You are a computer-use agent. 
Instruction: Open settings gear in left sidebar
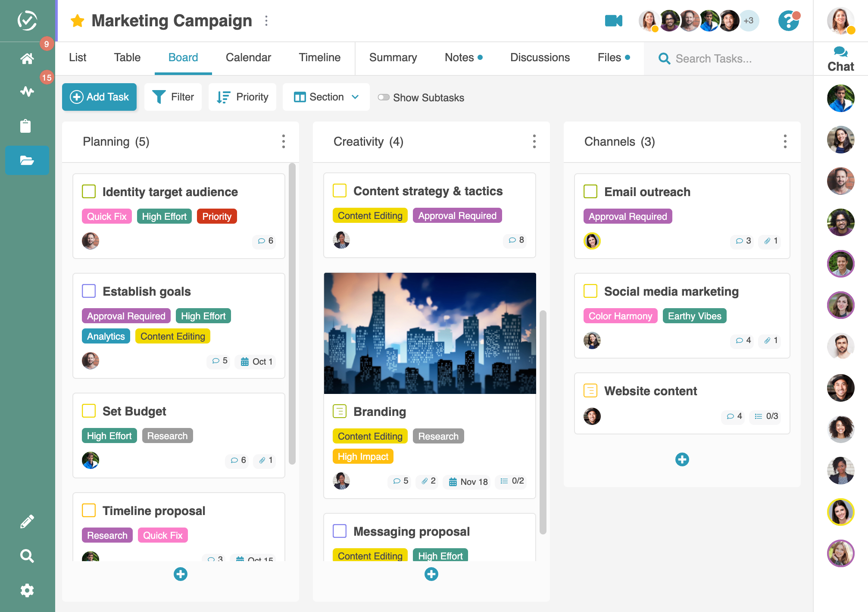tap(27, 590)
